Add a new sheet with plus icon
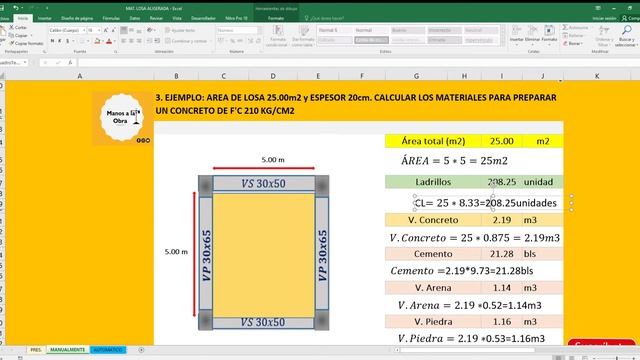 point(141,350)
